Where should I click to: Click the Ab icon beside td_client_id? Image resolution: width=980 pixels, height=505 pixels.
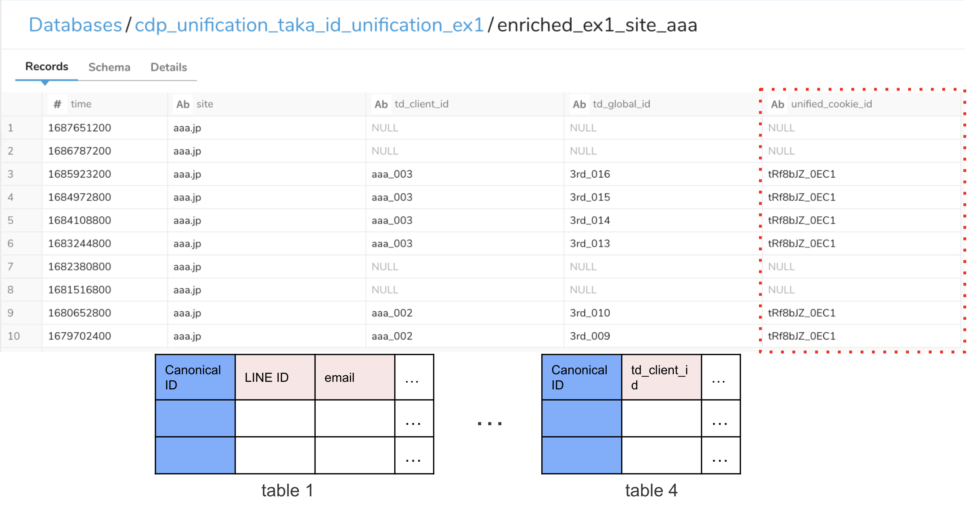(x=381, y=104)
